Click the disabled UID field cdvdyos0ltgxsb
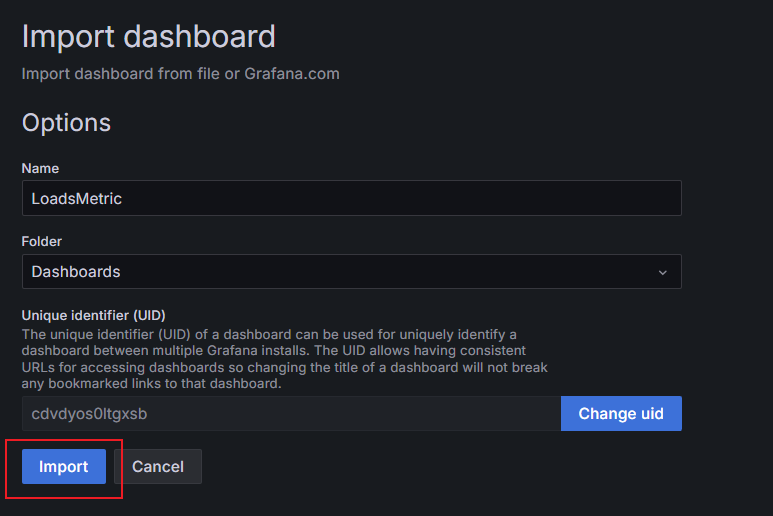Screen dimensions: 773x516 [291, 413]
